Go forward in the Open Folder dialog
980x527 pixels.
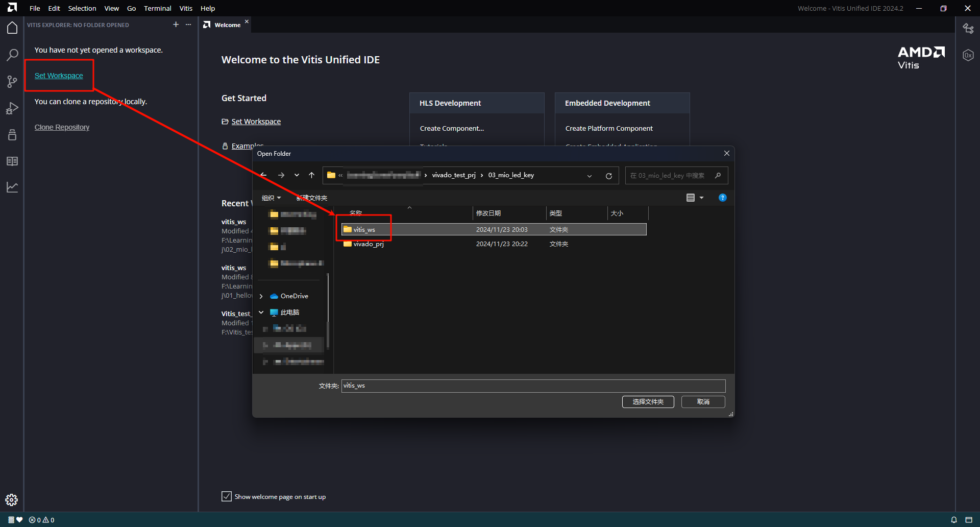coord(281,175)
